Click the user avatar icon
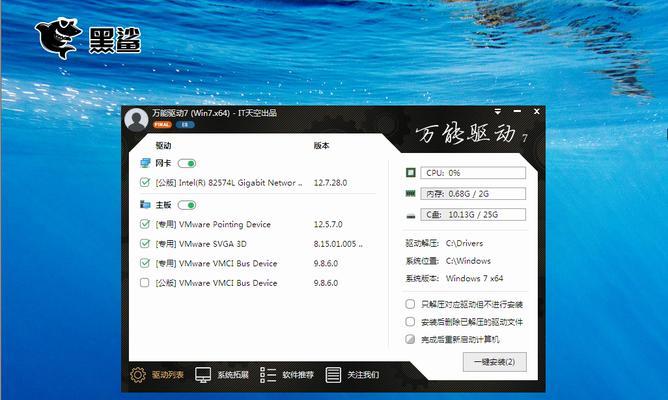 [136, 120]
